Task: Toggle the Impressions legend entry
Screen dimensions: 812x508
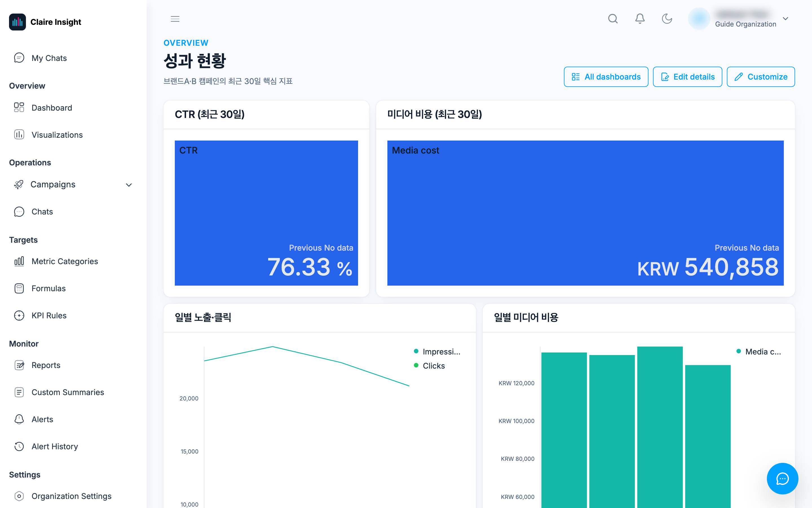Action: click(x=437, y=351)
